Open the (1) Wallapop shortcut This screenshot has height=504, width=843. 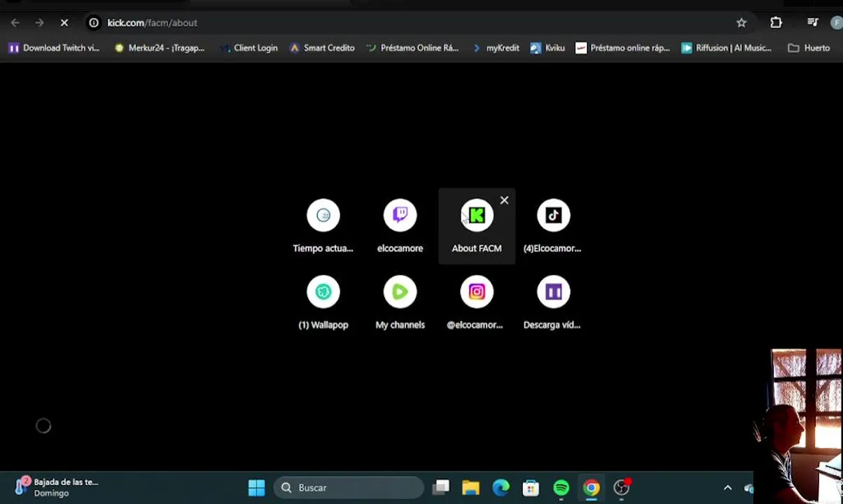(323, 303)
